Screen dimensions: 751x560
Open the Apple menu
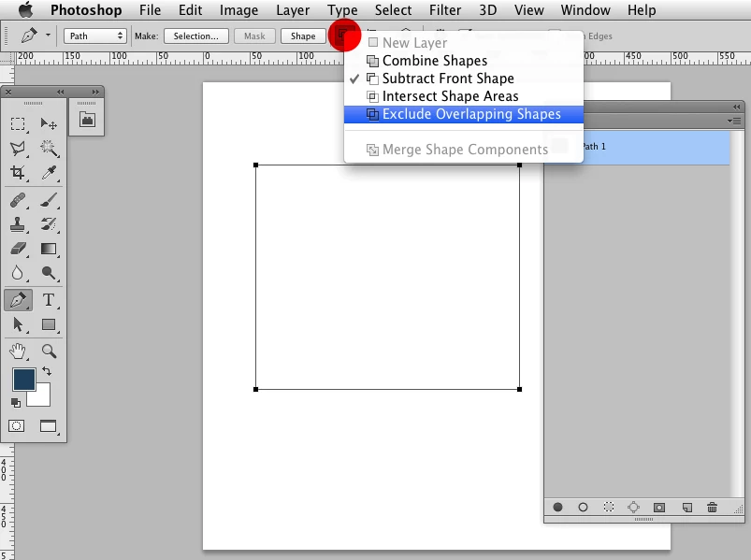pyautogui.click(x=25, y=9)
